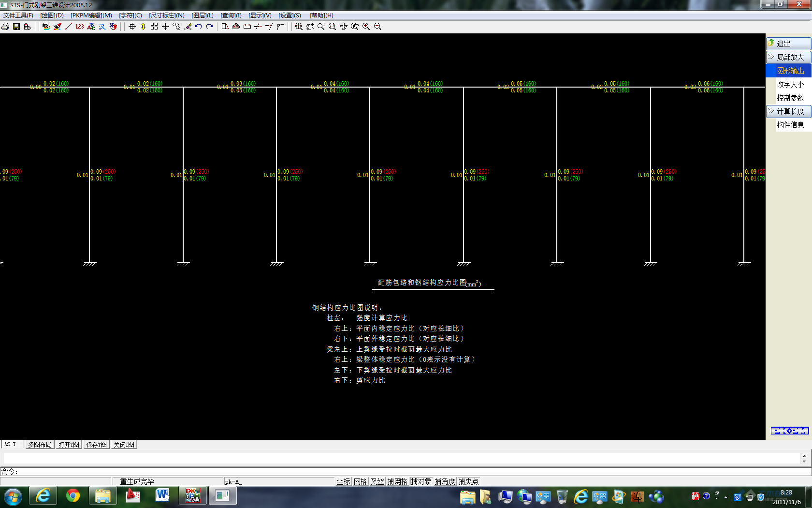Click the command history spinner arrows
812x508 pixels.
[804, 458]
